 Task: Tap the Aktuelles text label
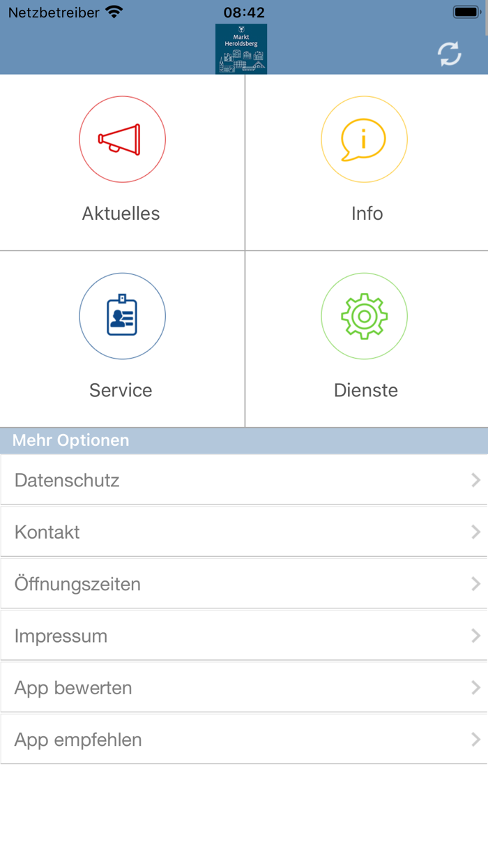point(121,214)
